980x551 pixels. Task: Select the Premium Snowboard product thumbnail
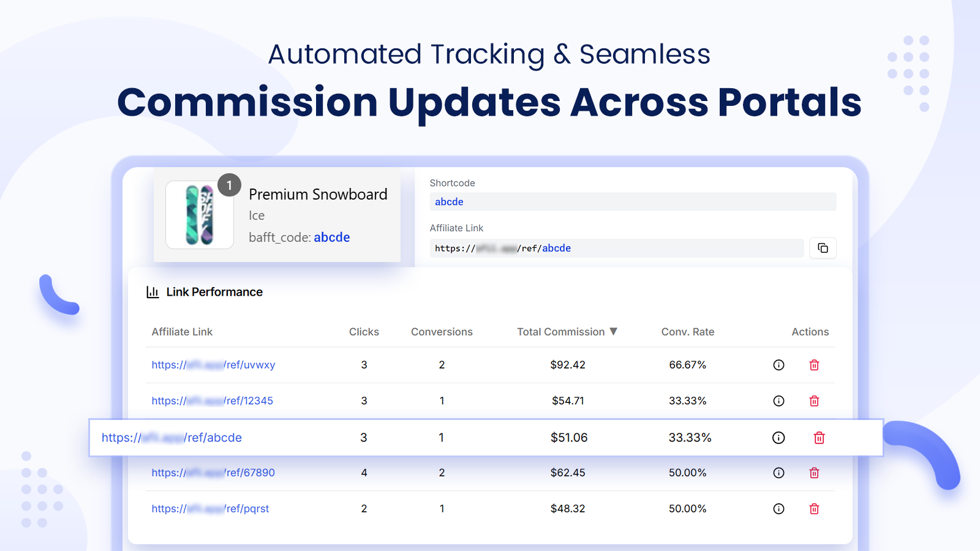pyautogui.click(x=200, y=215)
